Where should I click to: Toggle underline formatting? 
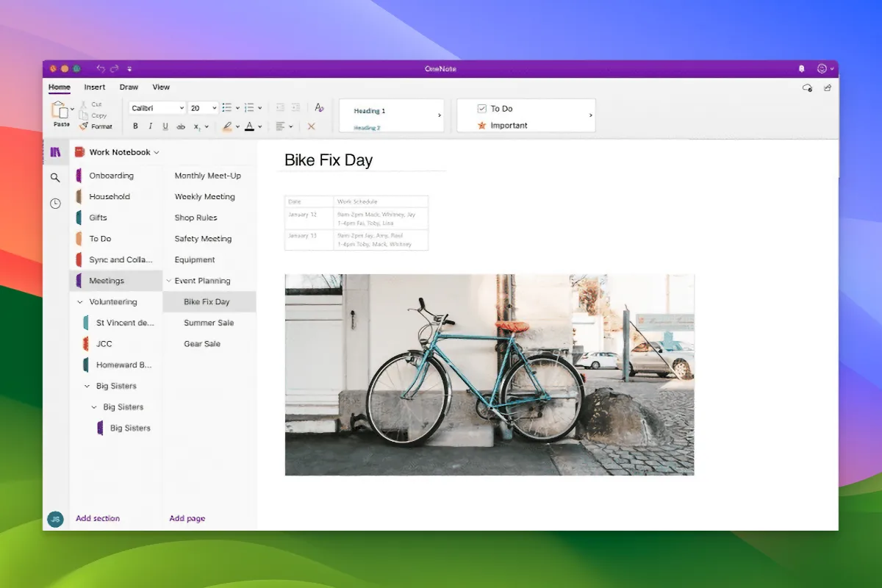click(165, 126)
